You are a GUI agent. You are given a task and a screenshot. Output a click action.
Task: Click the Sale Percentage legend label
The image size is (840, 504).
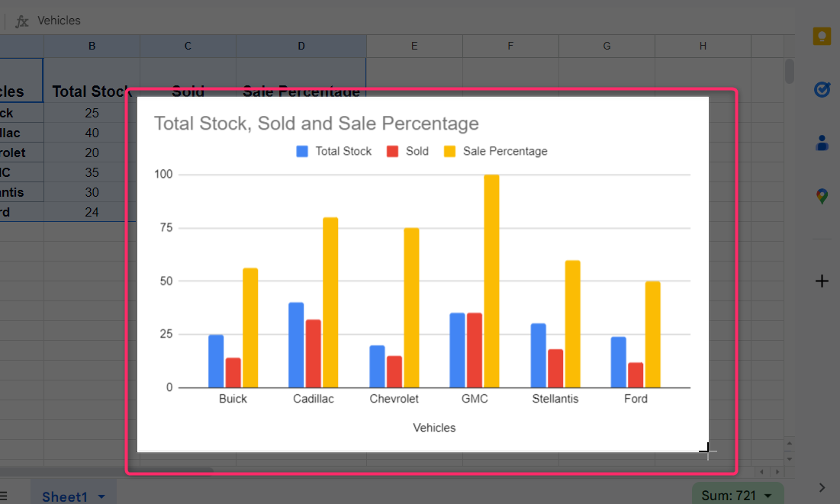(505, 151)
